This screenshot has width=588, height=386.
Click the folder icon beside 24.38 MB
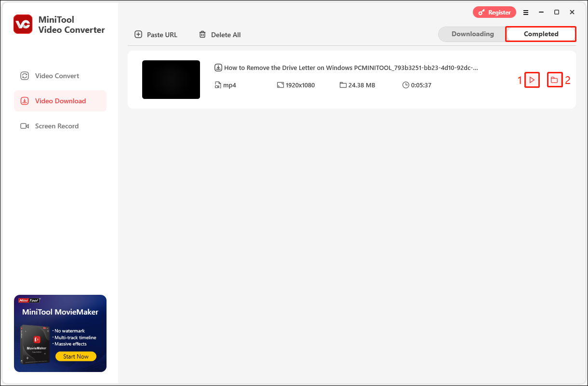tap(343, 85)
